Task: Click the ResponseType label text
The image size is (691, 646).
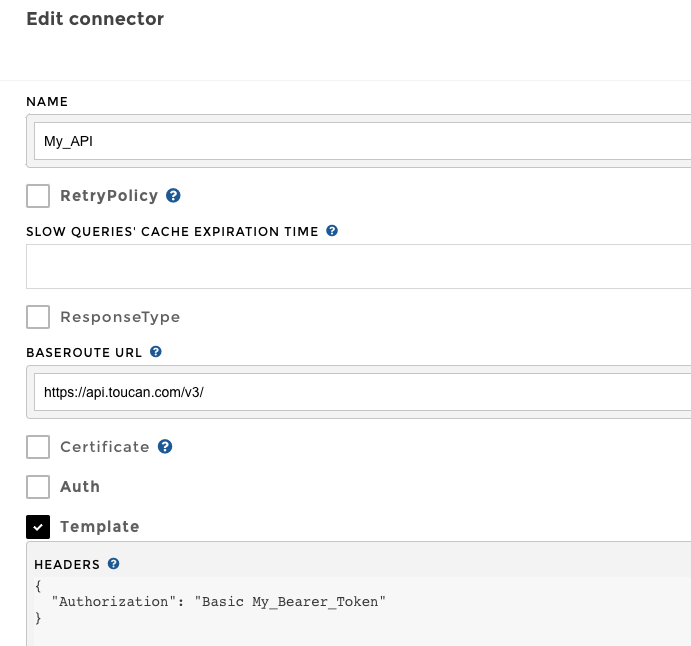Action: (x=120, y=317)
